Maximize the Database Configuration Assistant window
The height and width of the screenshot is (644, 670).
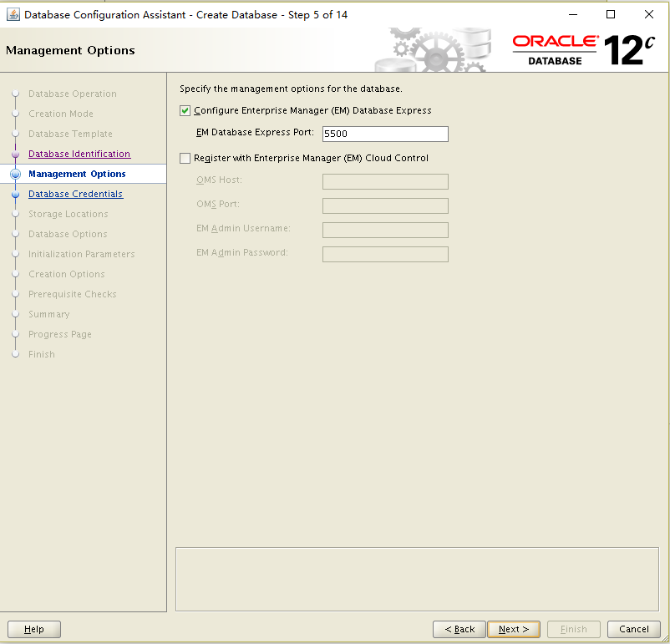[x=611, y=14]
